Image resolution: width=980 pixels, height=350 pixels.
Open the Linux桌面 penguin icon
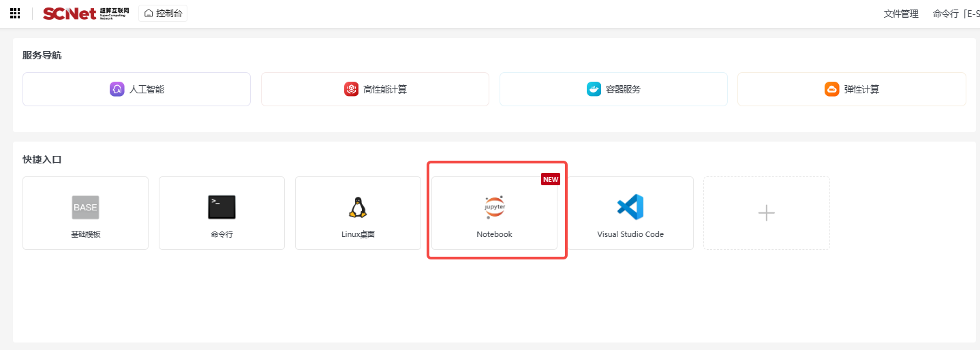pos(358,207)
